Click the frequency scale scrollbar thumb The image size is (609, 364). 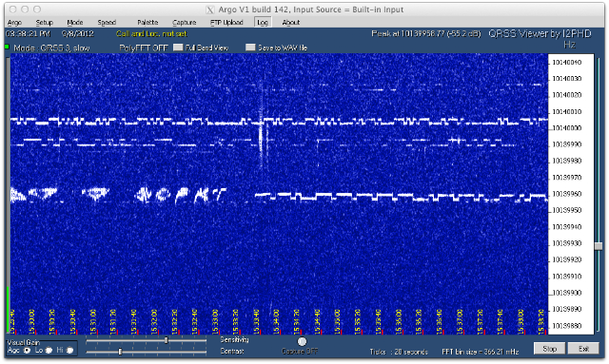[599, 246]
